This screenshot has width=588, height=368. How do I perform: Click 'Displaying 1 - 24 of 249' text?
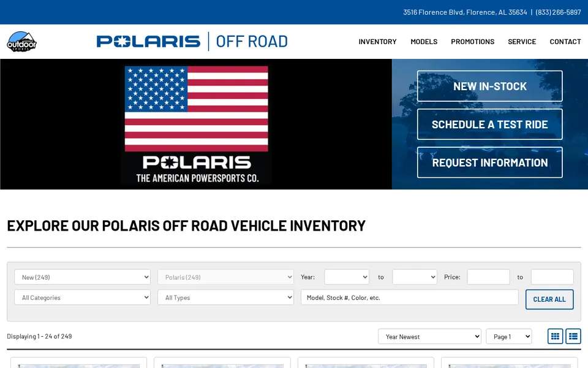pos(39,337)
